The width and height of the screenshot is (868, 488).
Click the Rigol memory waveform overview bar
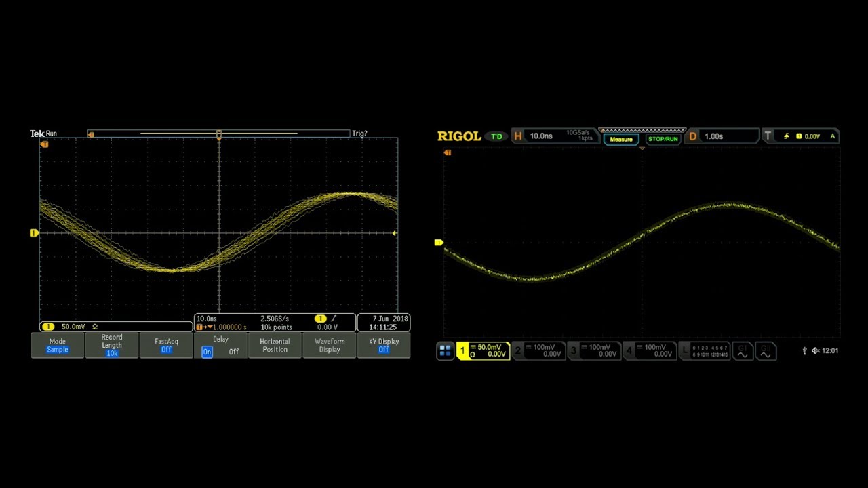(x=642, y=130)
